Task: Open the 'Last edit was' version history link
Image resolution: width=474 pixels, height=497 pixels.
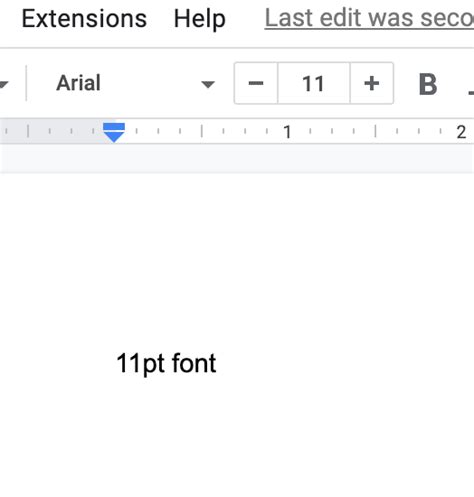Action: tap(369, 18)
